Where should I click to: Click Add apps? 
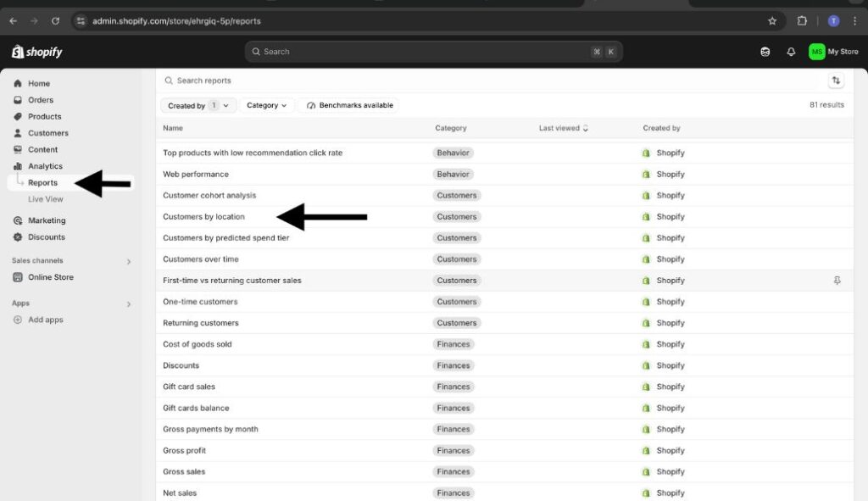pos(46,320)
